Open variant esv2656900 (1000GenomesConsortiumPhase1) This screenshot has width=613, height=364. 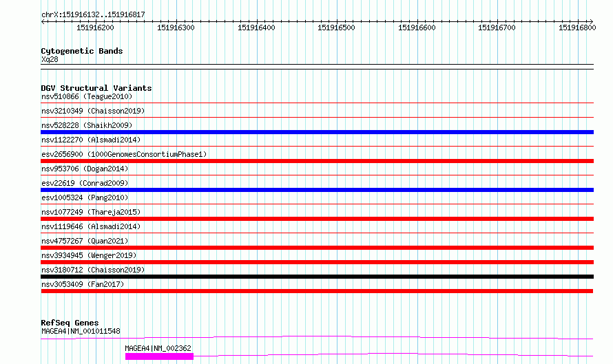(124, 154)
